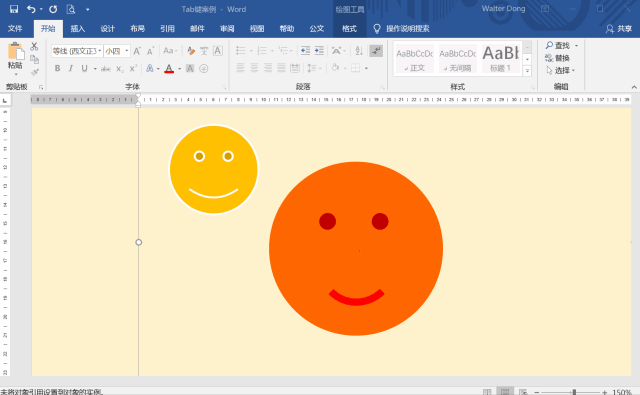Click the 共享 share button
640x395 pixels.
pos(619,29)
